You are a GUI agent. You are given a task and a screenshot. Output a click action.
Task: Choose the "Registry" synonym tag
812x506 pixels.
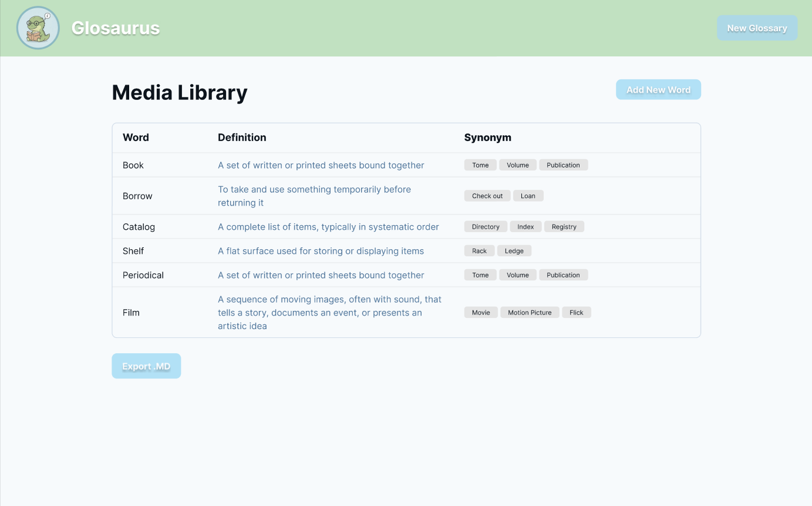[x=564, y=227]
